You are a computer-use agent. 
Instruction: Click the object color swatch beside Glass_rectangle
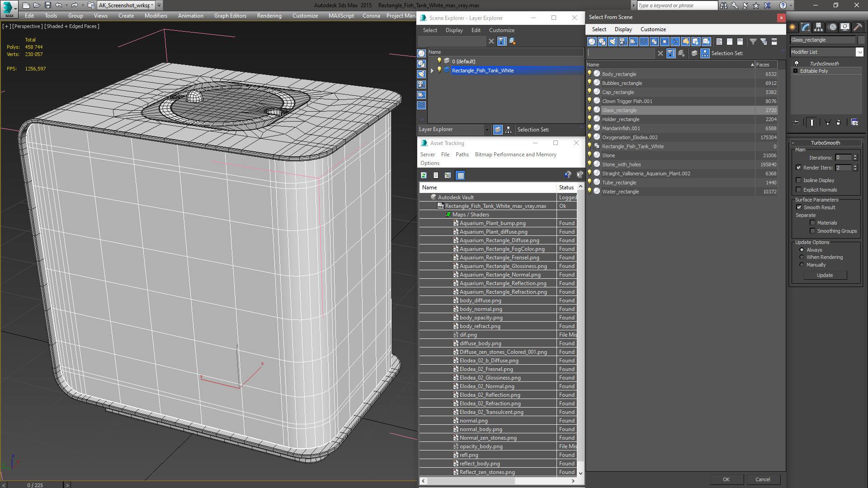coord(861,40)
